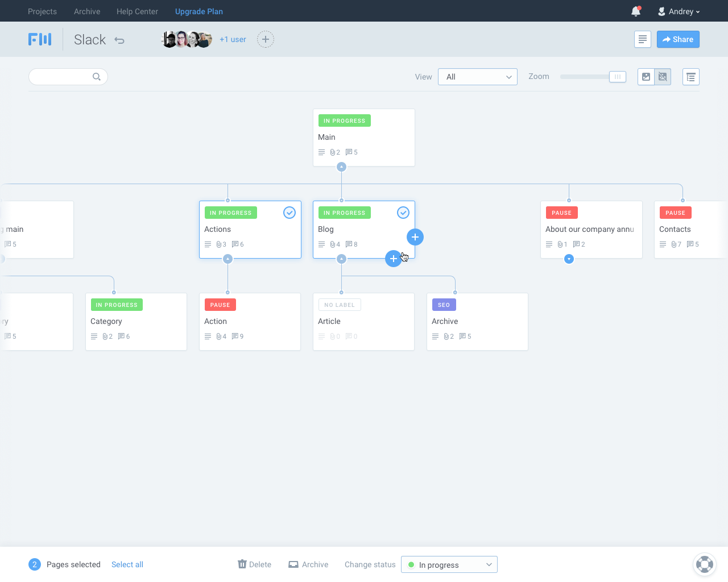Add sibling page right of Blog

point(415,237)
